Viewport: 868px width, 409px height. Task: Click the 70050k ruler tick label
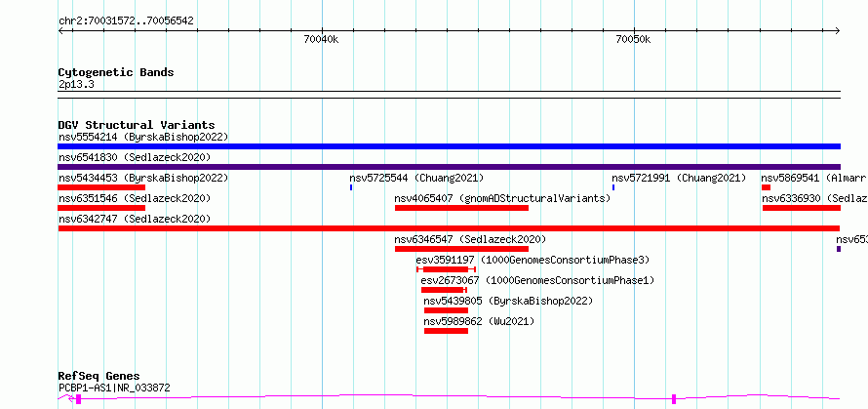[633, 39]
